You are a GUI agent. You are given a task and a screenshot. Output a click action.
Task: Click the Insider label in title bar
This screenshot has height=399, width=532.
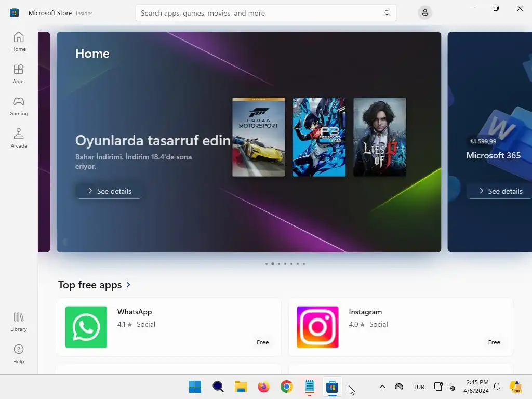coord(84,13)
